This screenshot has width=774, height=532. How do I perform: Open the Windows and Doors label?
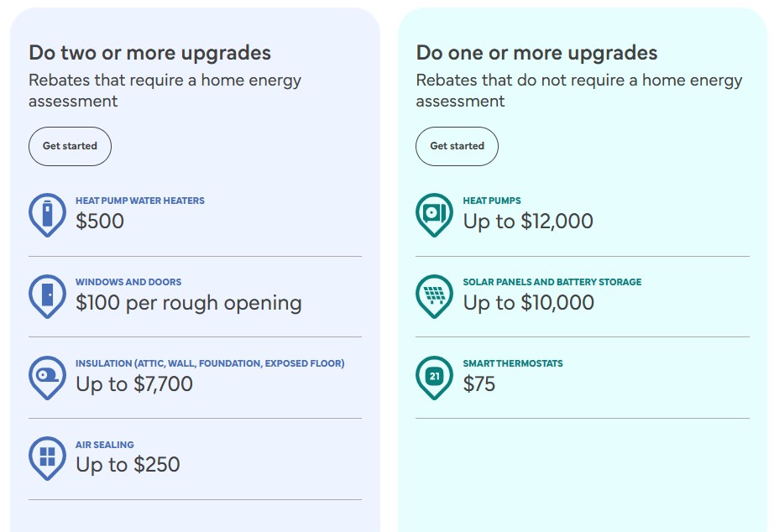pos(128,283)
